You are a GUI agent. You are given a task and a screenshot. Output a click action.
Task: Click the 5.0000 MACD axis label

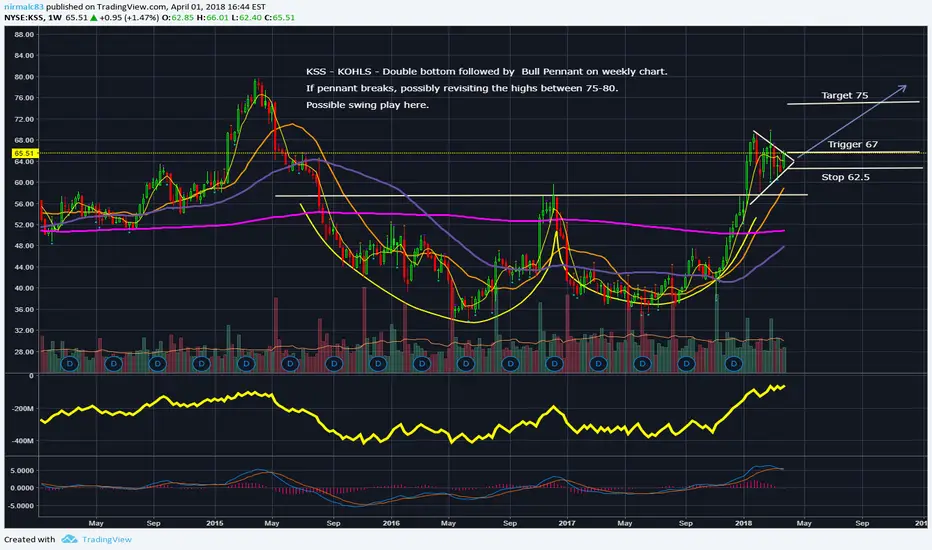point(23,470)
